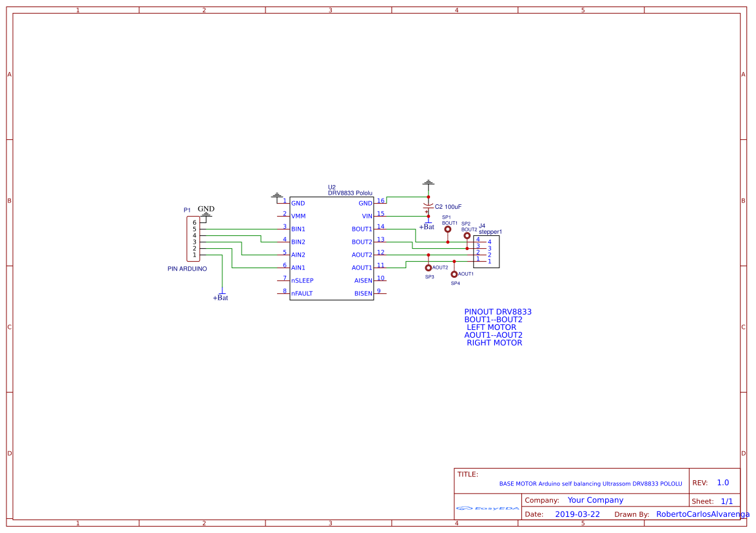This screenshot has width=756, height=533.
Task: Click the nSLEEP pin label on U2
Action: click(x=302, y=280)
